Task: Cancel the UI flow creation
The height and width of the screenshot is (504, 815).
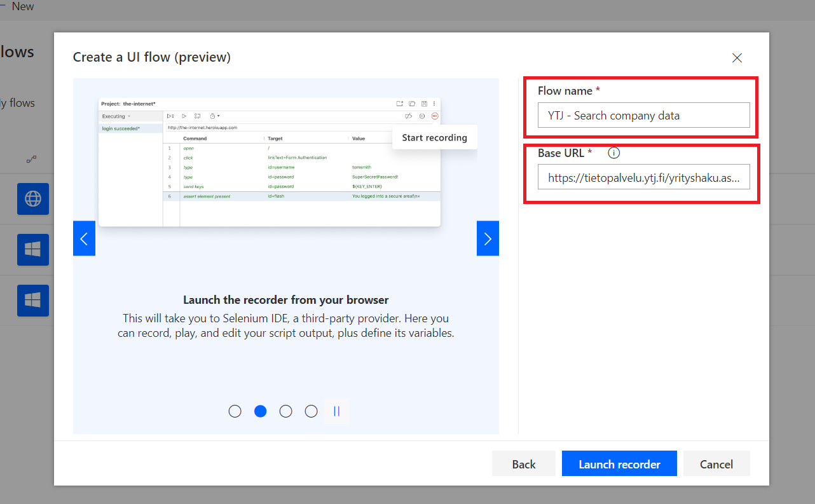Action: click(716, 464)
